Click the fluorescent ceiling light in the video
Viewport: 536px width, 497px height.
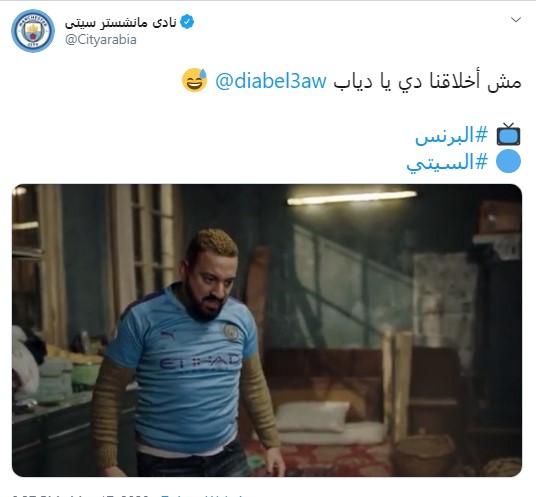pos(352,198)
